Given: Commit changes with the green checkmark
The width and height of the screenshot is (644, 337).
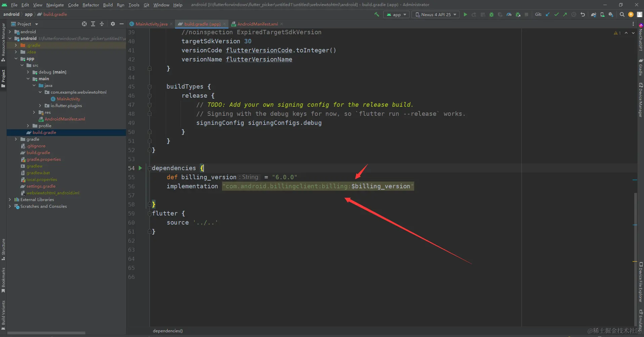Looking at the screenshot, I should (x=556, y=14).
